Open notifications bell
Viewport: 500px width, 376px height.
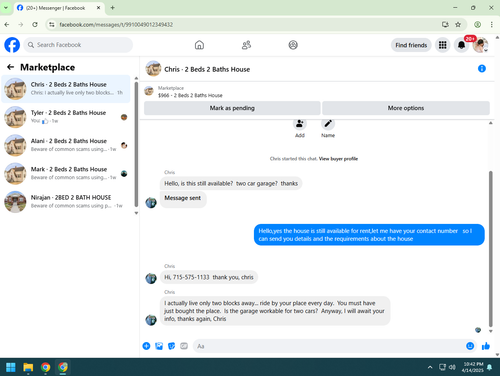pos(461,45)
